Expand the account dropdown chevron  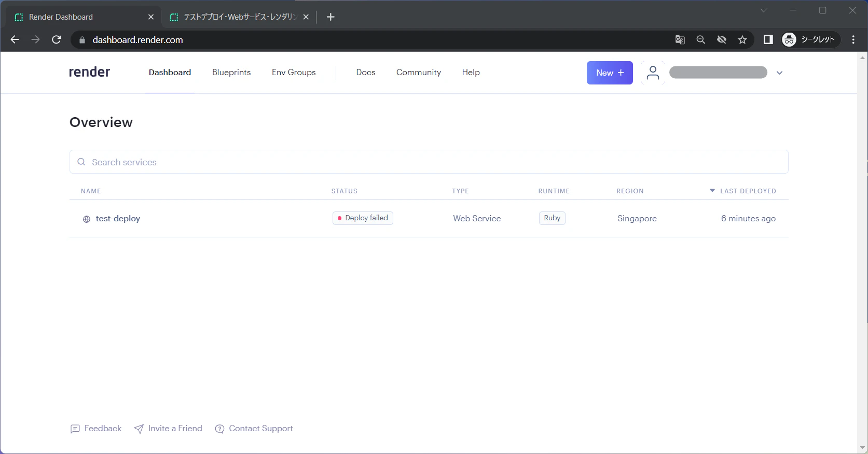(779, 73)
